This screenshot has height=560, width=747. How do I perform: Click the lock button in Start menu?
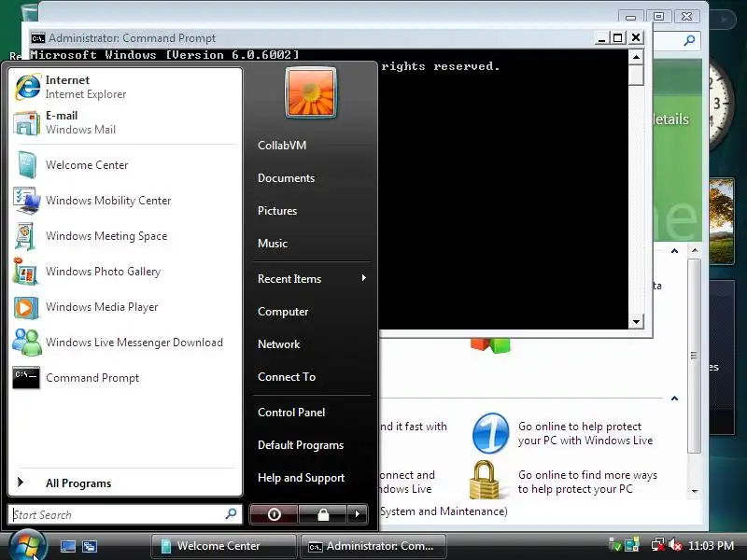click(323, 514)
